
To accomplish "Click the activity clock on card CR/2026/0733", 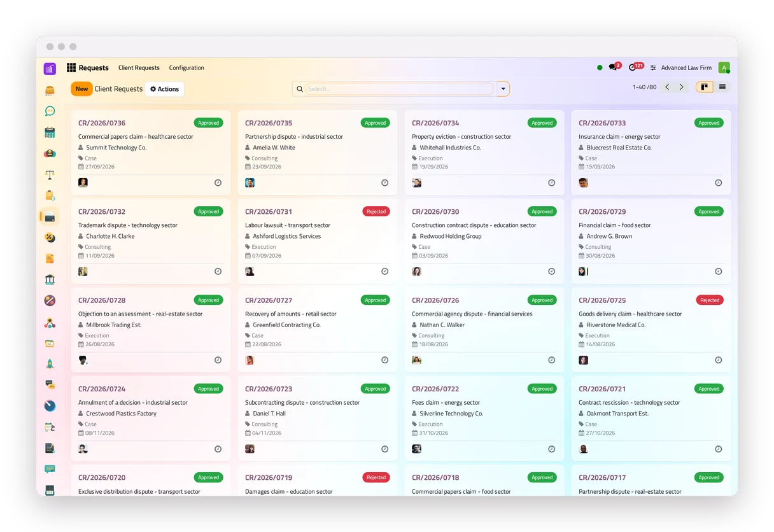I will pyautogui.click(x=718, y=183).
